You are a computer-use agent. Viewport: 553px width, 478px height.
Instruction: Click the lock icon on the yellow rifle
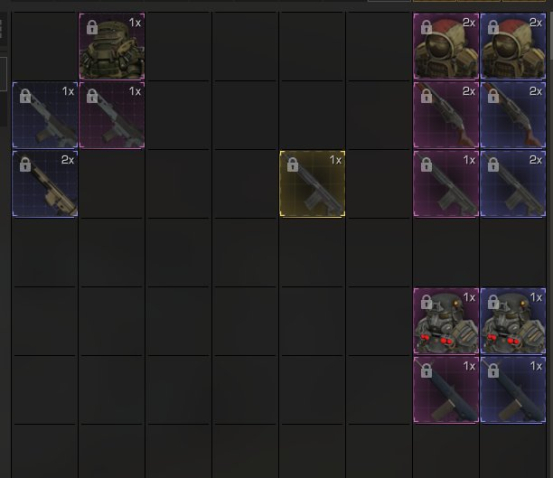click(292, 164)
